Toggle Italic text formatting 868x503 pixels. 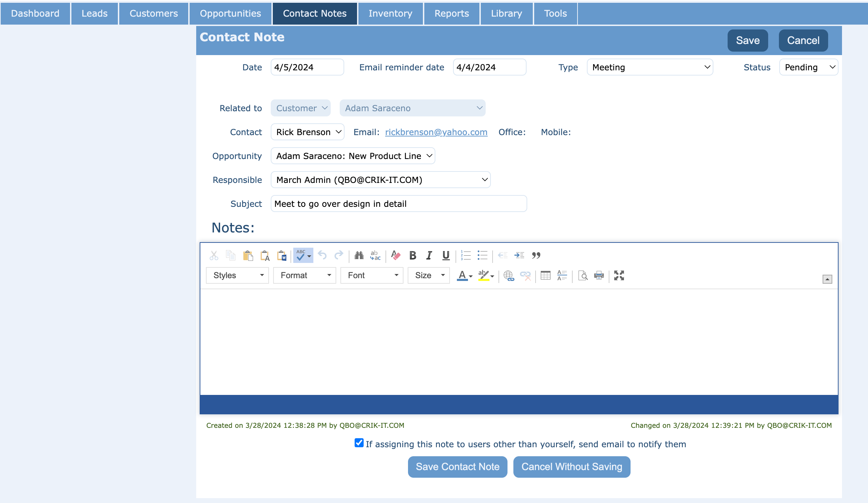[x=429, y=255]
